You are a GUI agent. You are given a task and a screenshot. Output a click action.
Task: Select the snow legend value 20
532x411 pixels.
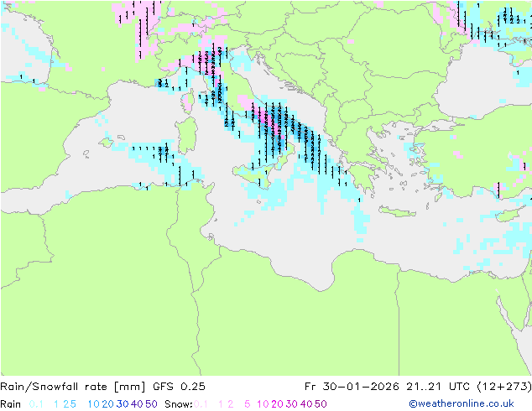277,404
